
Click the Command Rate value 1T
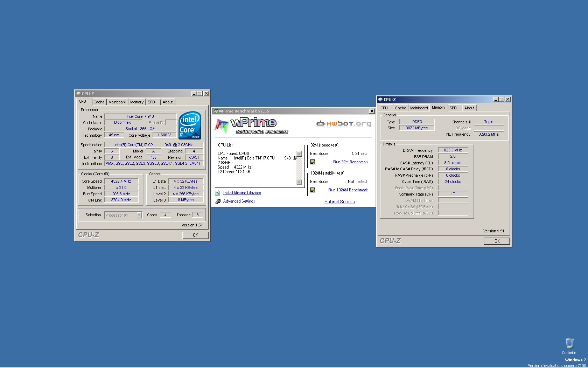(453, 194)
